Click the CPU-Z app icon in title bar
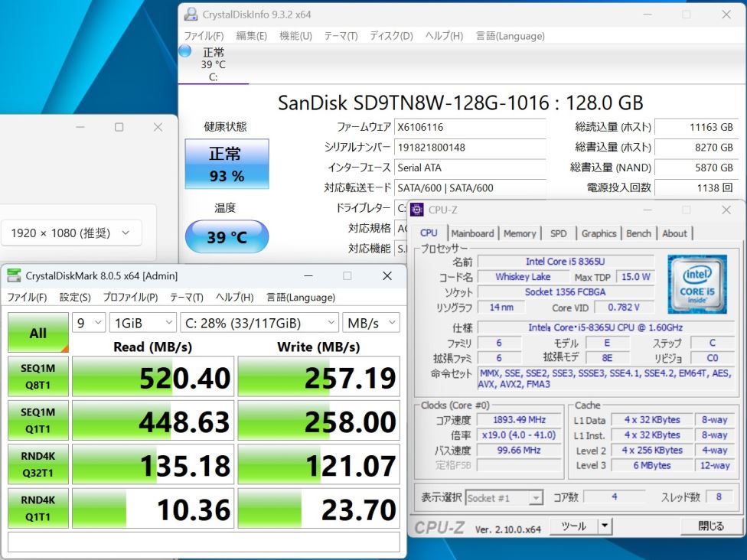747x560 pixels. (417, 210)
